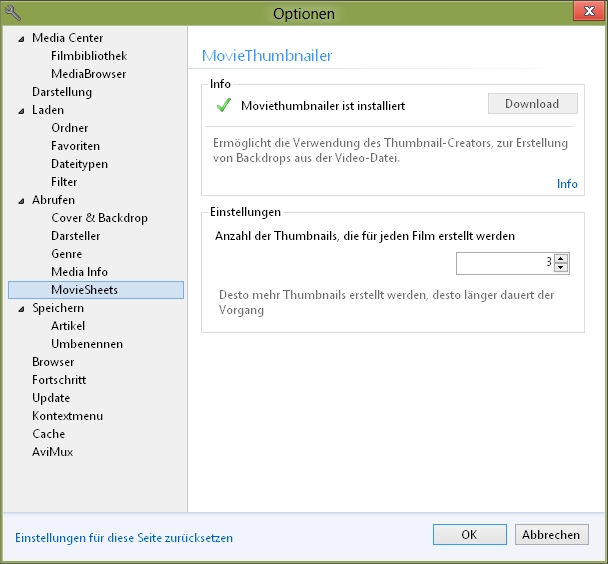Click the MovieThumbnailer page heading
Screen dimensions: 608x564
tap(267, 56)
